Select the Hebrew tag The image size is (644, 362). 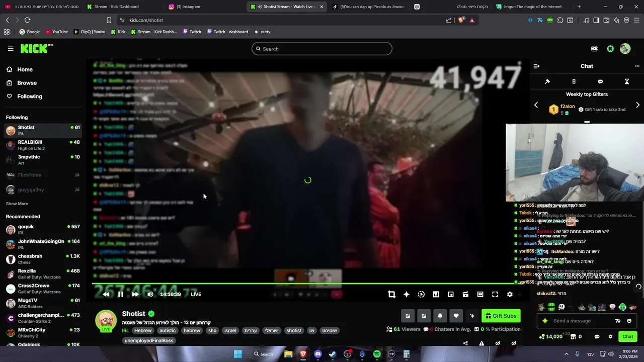142,330
